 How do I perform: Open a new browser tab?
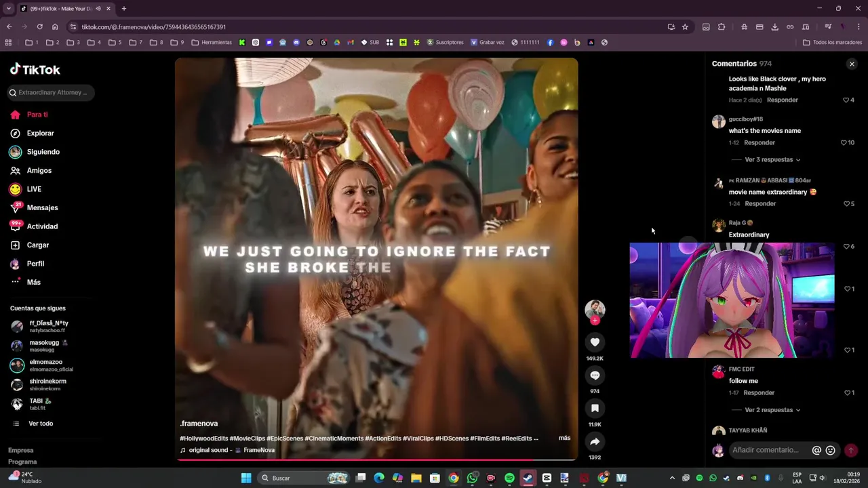123,9
